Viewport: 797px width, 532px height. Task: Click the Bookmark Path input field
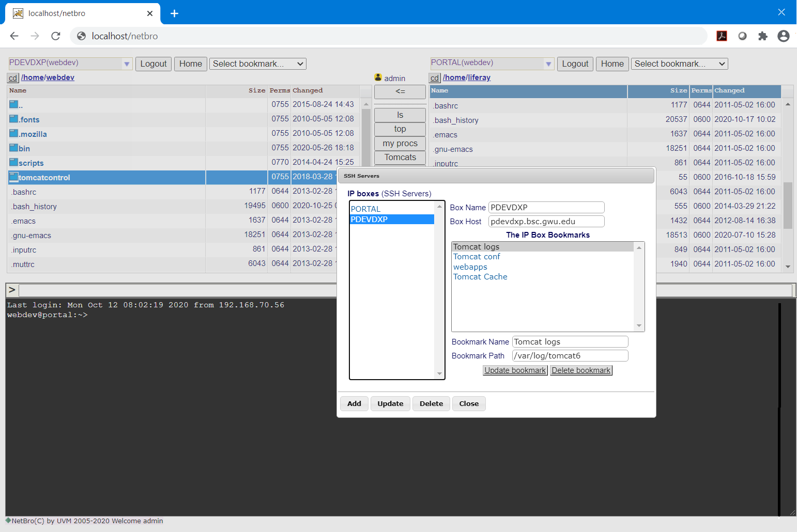(x=570, y=355)
